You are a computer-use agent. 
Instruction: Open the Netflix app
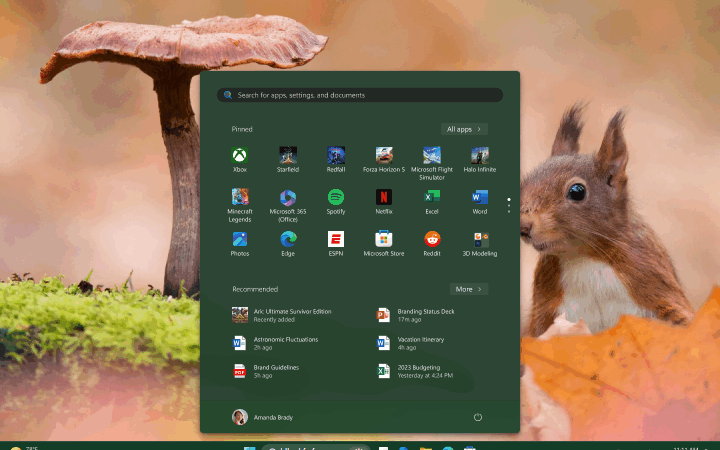384,201
